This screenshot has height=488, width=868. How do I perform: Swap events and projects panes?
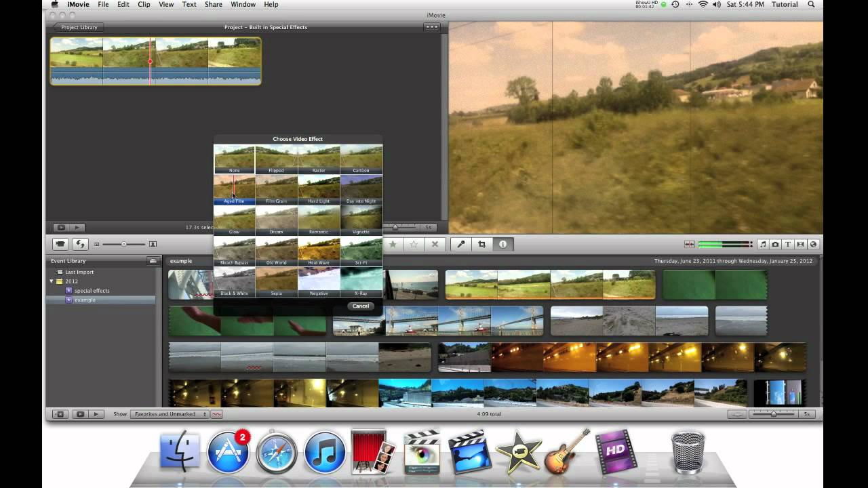point(80,244)
